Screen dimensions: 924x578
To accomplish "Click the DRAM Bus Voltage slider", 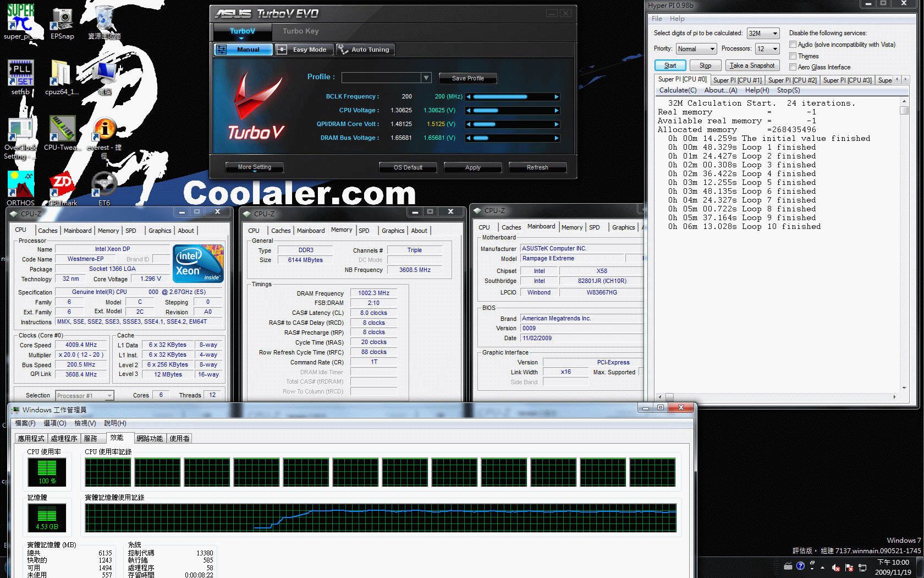I will pyautogui.click(x=513, y=138).
